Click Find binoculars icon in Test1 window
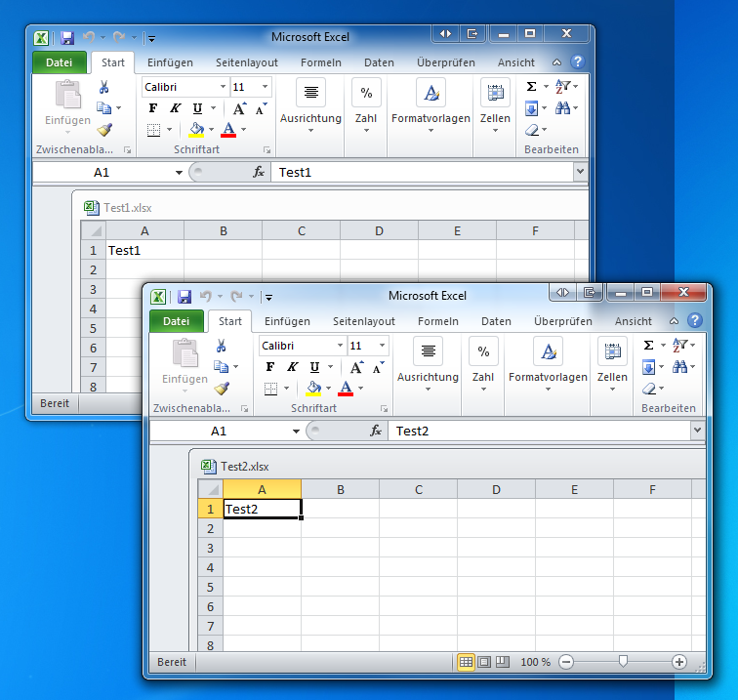Image resolution: width=738 pixels, height=700 pixels. (x=562, y=107)
